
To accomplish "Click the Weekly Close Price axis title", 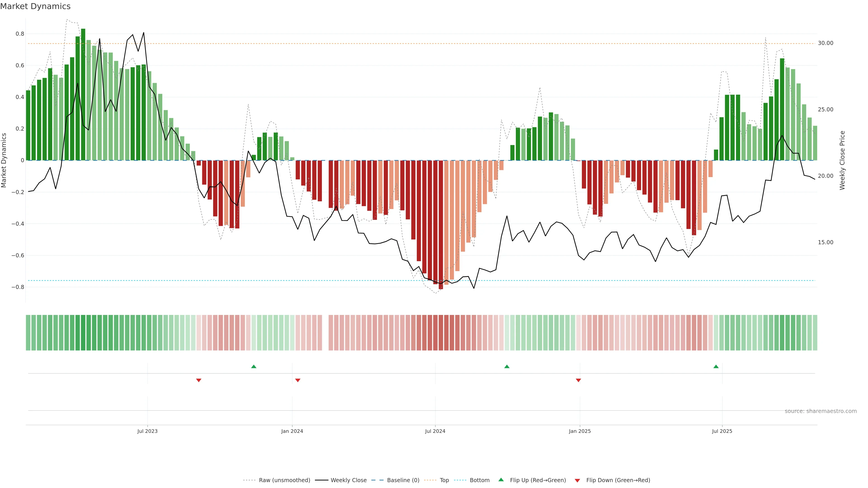I will pos(842,160).
